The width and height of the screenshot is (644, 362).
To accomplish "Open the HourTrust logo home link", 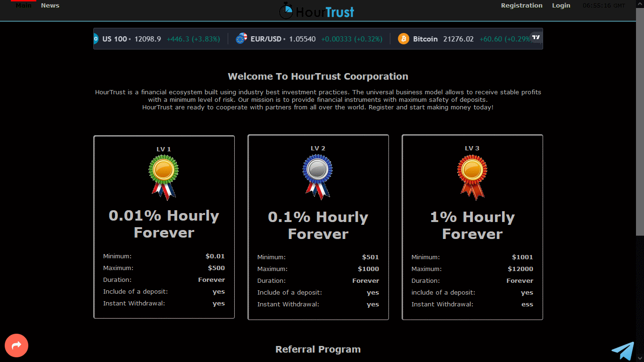I will coord(317,11).
